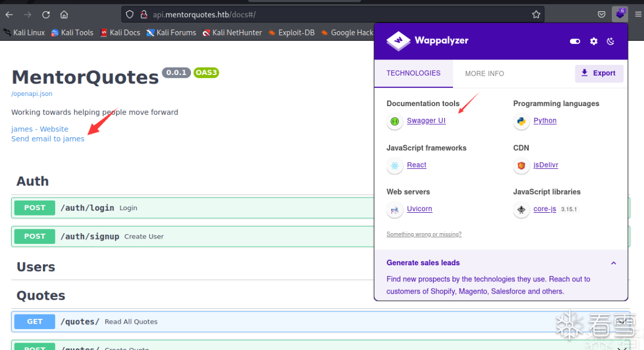
Task: Open the Kali Forums bookmark
Action: pos(171,33)
